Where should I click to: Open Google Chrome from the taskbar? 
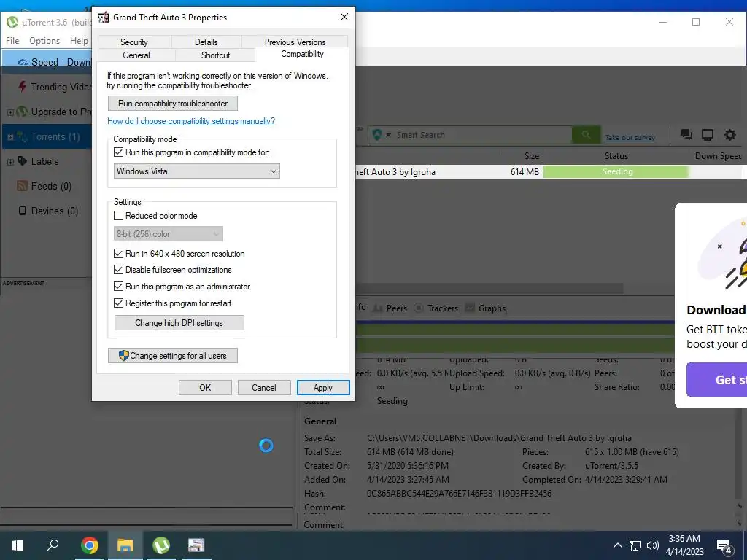coord(90,545)
